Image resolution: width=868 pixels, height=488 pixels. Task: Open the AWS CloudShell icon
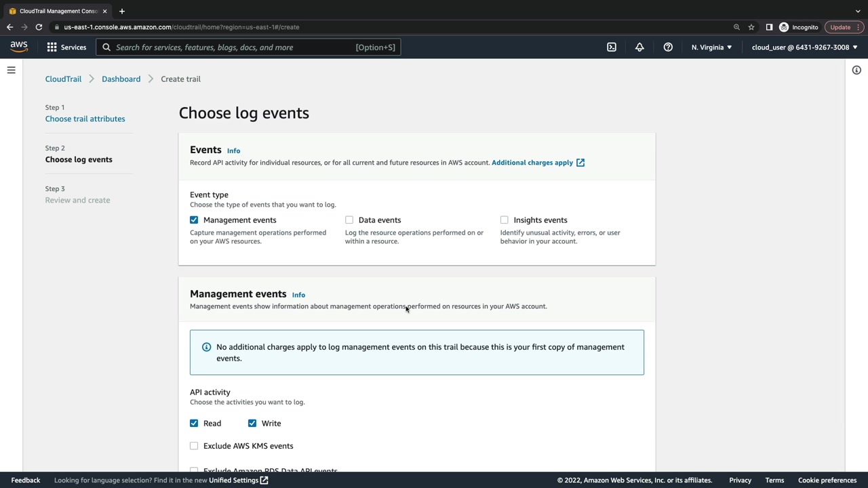coord(612,47)
